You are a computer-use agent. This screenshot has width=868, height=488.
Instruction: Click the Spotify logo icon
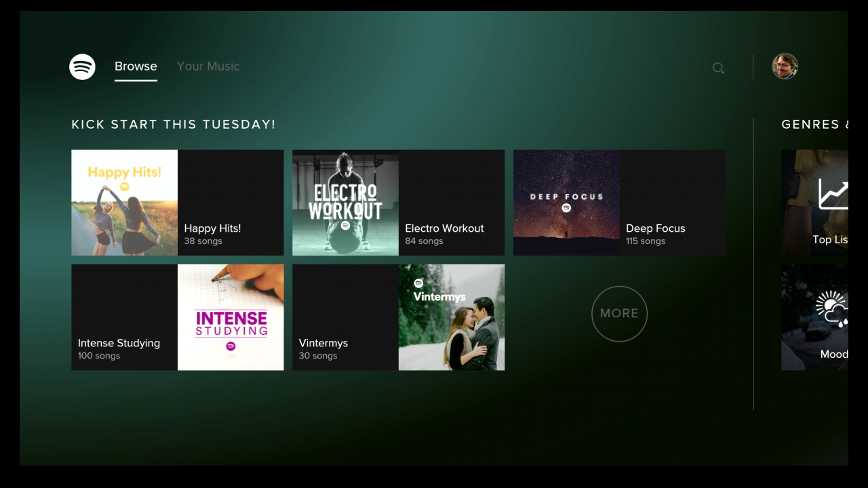82,66
